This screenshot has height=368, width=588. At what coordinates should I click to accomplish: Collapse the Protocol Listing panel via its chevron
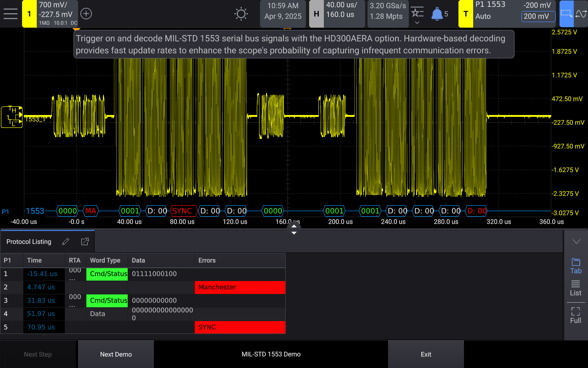click(576, 241)
